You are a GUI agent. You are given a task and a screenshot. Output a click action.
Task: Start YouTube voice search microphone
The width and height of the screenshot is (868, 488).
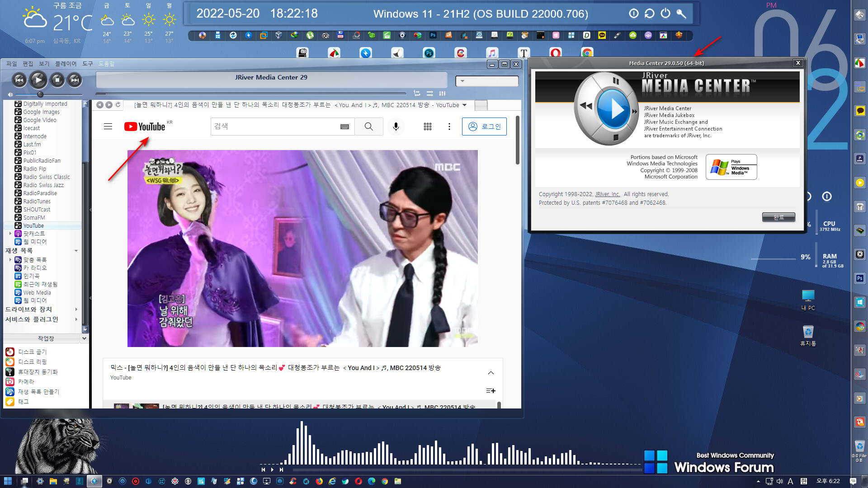pyautogui.click(x=396, y=127)
